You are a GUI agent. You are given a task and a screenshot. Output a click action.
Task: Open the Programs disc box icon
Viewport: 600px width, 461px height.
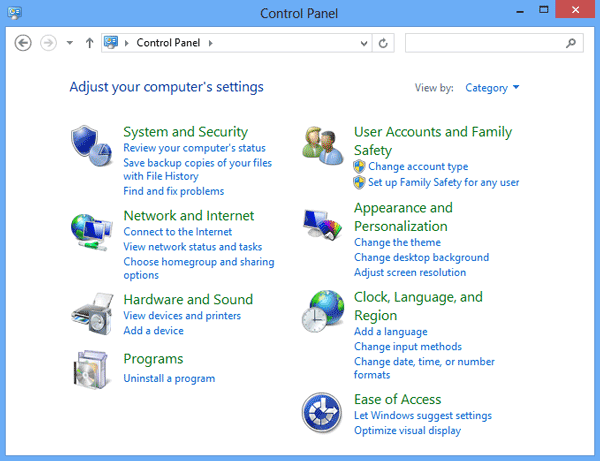[x=91, y=370]
